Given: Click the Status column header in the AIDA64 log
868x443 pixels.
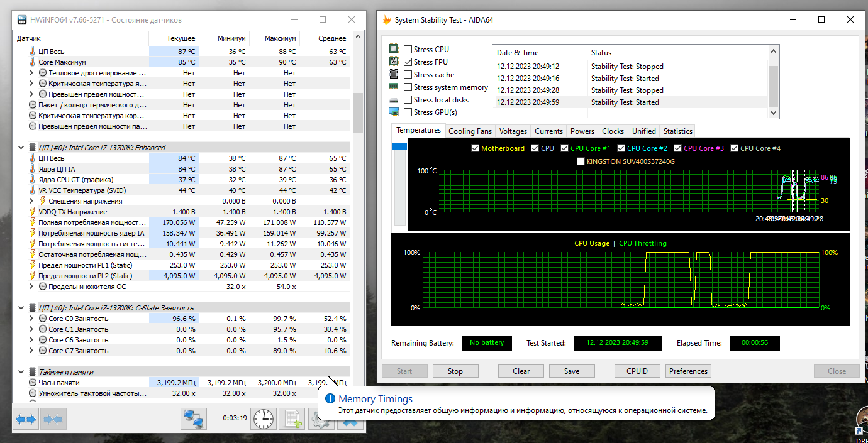Looking at the screenshot, I should pos(677,53).
